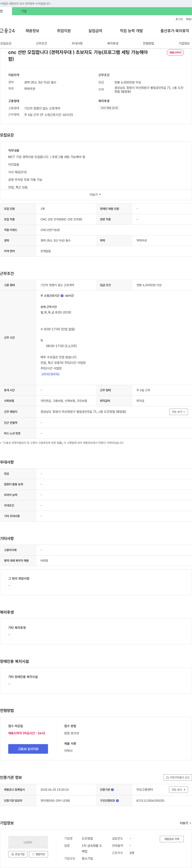Report via 거짓구인광고 신고 button

177,777
